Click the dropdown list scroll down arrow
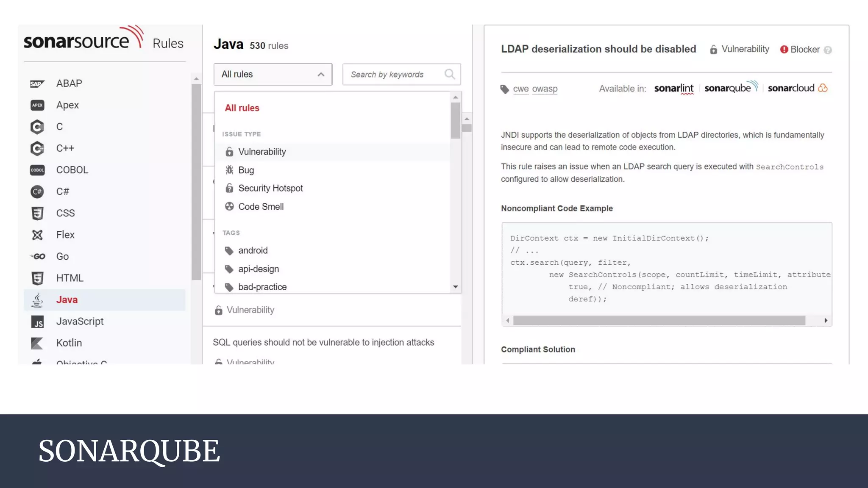 [456, 287]
